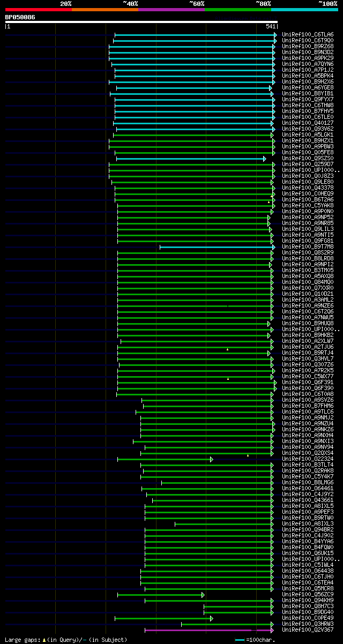
Task: Open the UniRef100_A6YGE8 hit label
Action: (308, 87)
